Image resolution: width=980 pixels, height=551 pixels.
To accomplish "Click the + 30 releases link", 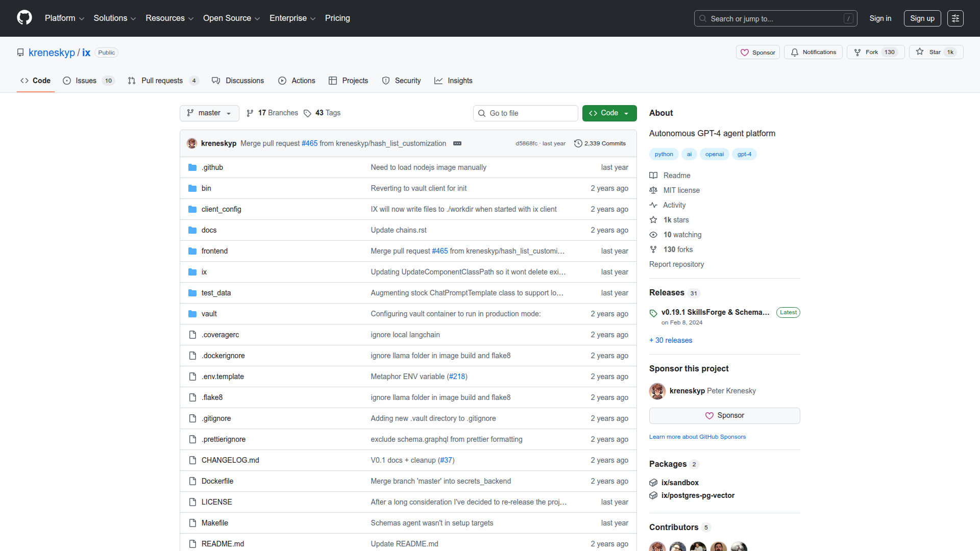I will coord(670,340).
